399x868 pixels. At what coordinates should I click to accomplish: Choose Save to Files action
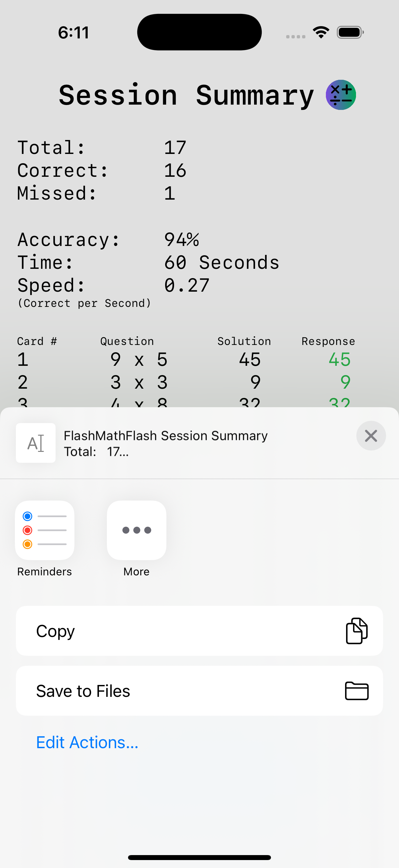[168, 691]
